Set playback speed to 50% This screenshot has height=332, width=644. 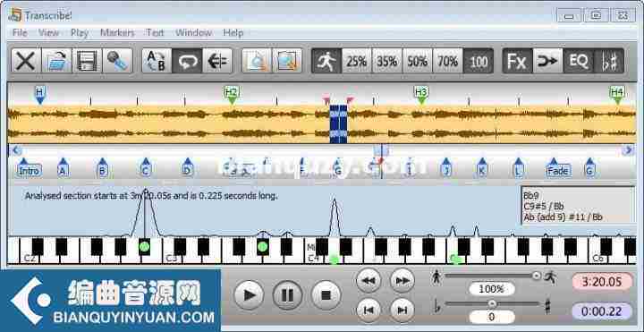[x=418, y=61]
